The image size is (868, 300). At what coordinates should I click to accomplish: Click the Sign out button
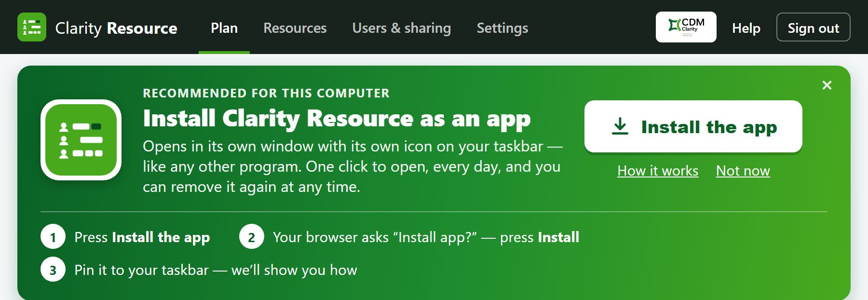tap(814, 27)
